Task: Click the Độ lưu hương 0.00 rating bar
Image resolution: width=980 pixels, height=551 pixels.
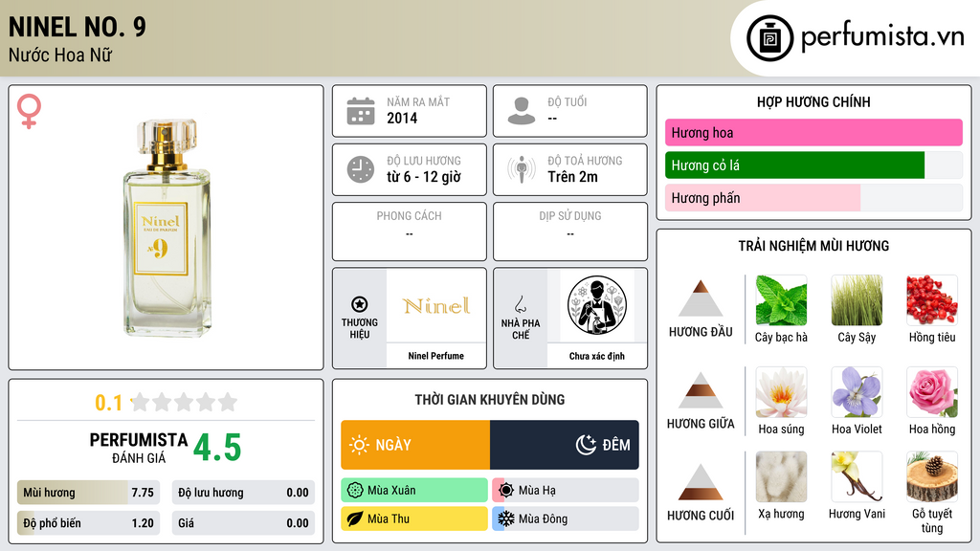Action: [x=243, y=493]
